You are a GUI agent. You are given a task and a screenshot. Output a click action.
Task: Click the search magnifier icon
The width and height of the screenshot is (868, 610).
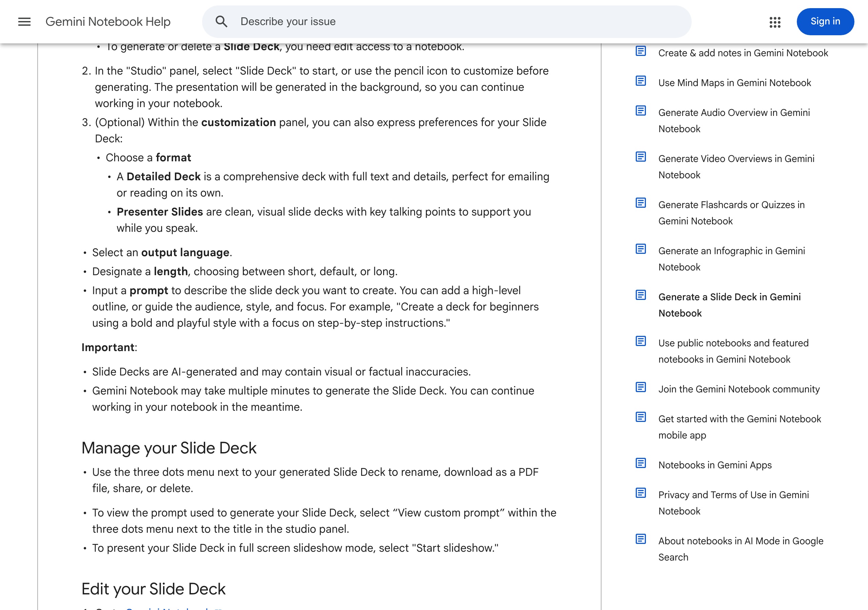[221, 22]
